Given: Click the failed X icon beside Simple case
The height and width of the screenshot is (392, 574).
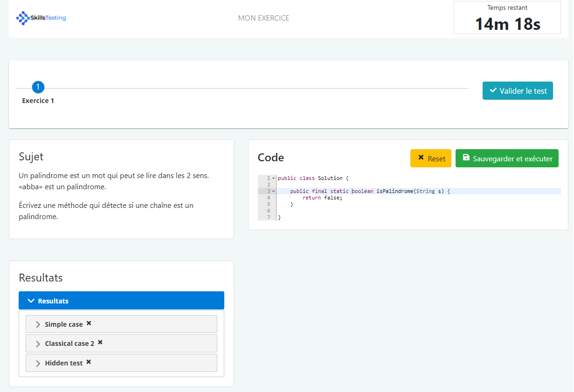Looking at the screenshot, I should 89,323.
